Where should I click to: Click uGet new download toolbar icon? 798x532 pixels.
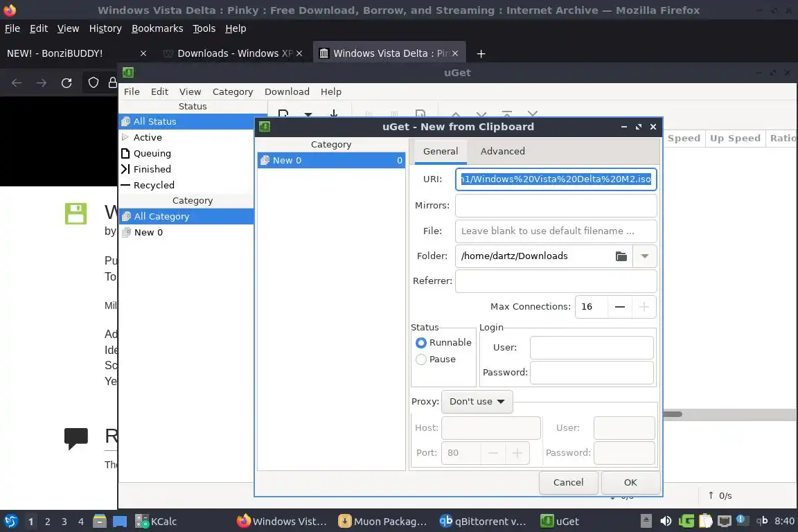(283, 114)
